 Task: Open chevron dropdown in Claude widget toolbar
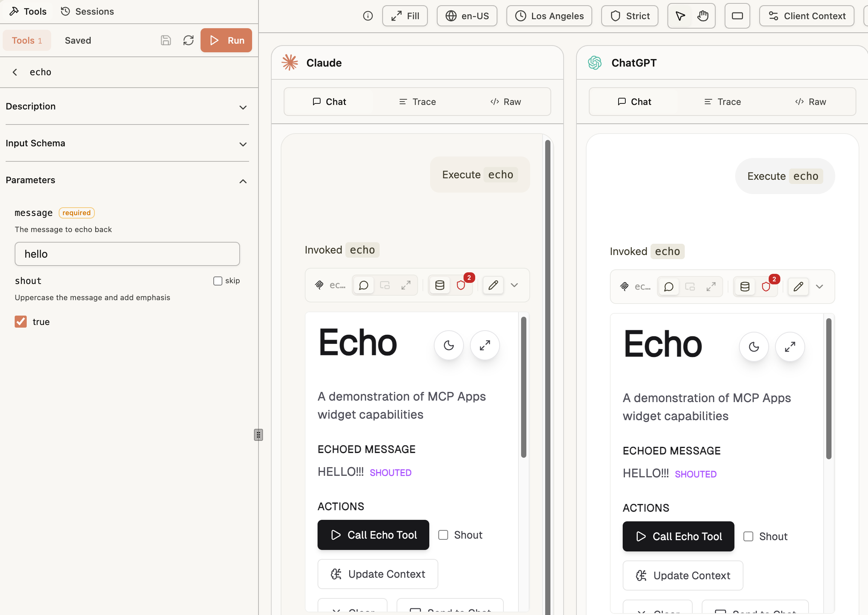click(x=514, y=285)
